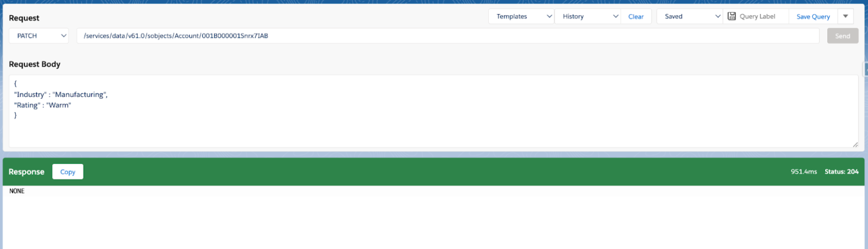Viewport: 868px width, 249px height.
Task: Click the save disk icon
Action: pyautogui.click(x=731, y=16)
